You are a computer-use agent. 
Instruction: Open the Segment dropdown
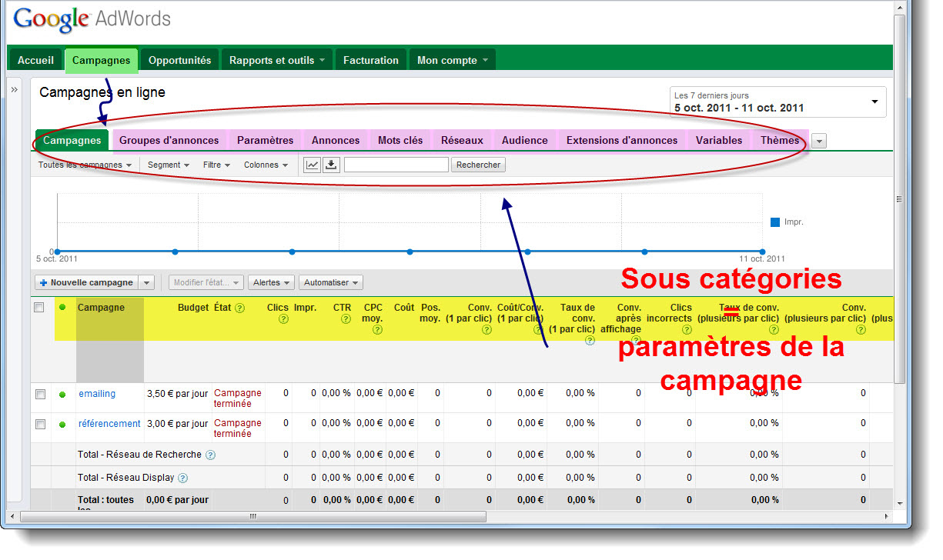[x=169, y=165]
